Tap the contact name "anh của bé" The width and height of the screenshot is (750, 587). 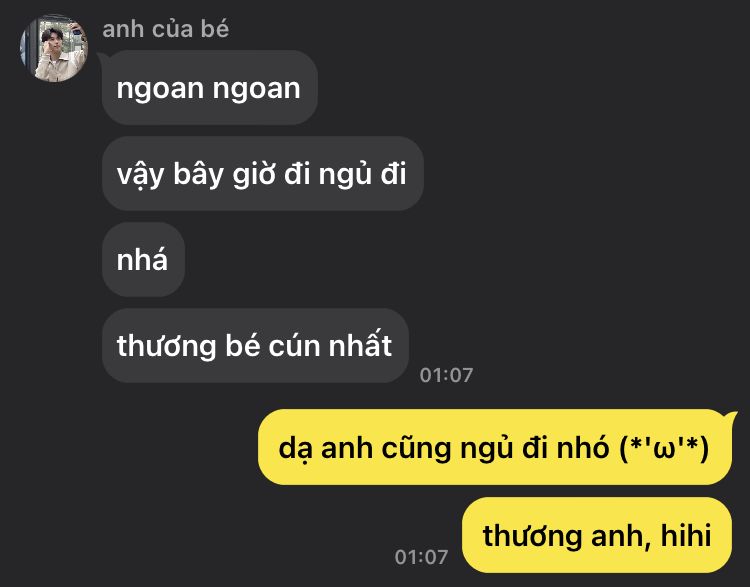click(x=165, y=29)
